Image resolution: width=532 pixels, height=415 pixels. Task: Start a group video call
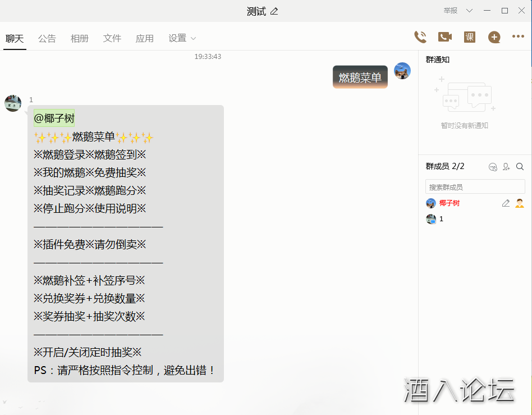[444, 37]
